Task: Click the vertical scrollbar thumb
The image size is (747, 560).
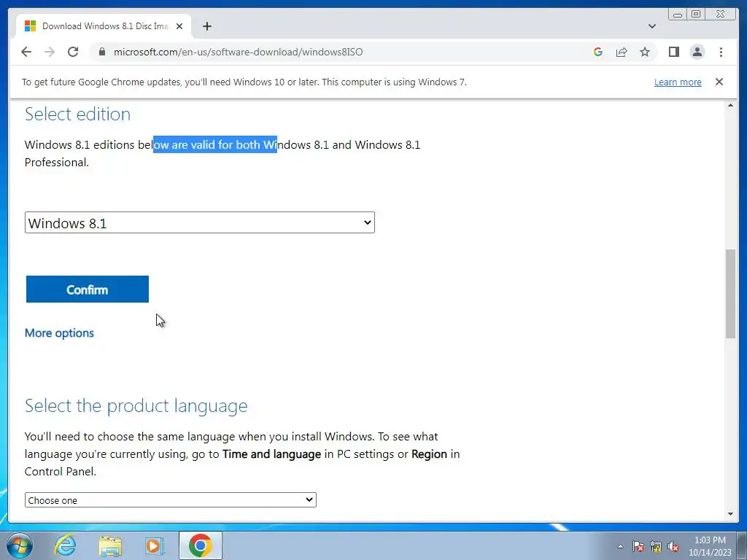Action: tap(730, 294)
